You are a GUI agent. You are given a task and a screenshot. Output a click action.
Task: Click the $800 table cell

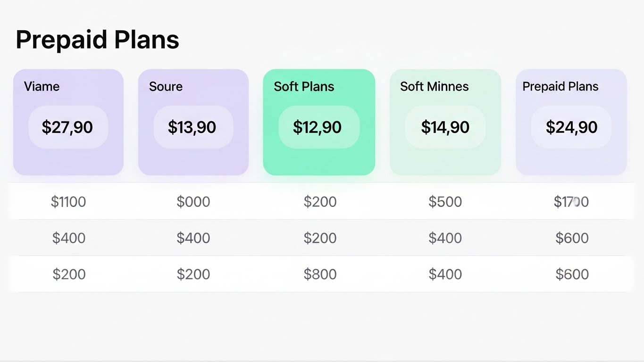point(320,274)
